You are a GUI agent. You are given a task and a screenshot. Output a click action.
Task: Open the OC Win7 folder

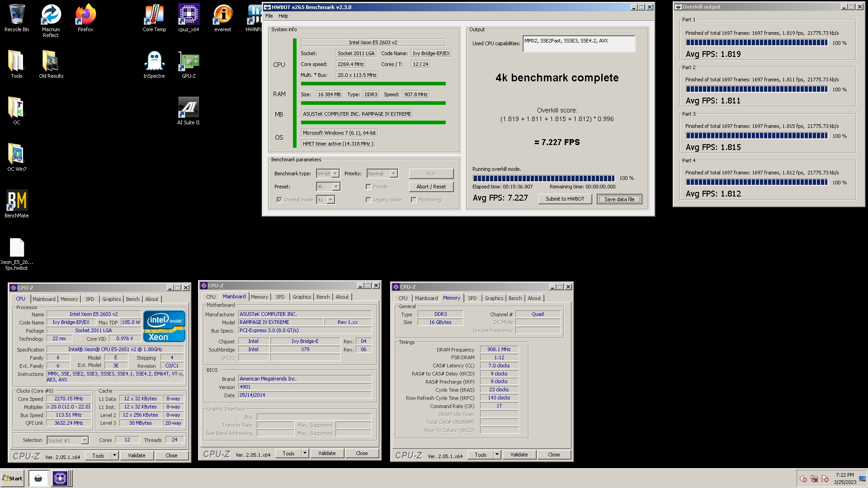(x=17, y=157)
